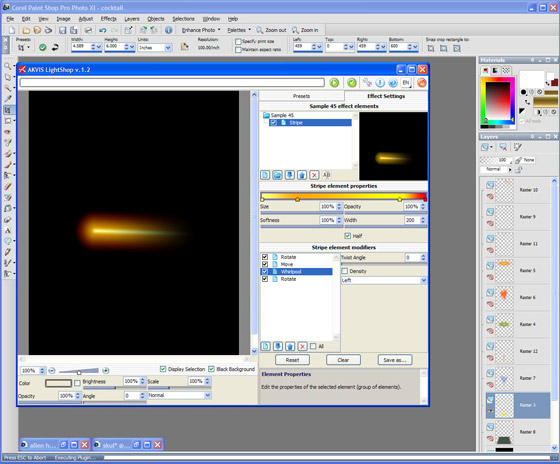
Task: Open the Left direction dropdown
Action: (384, 280)
